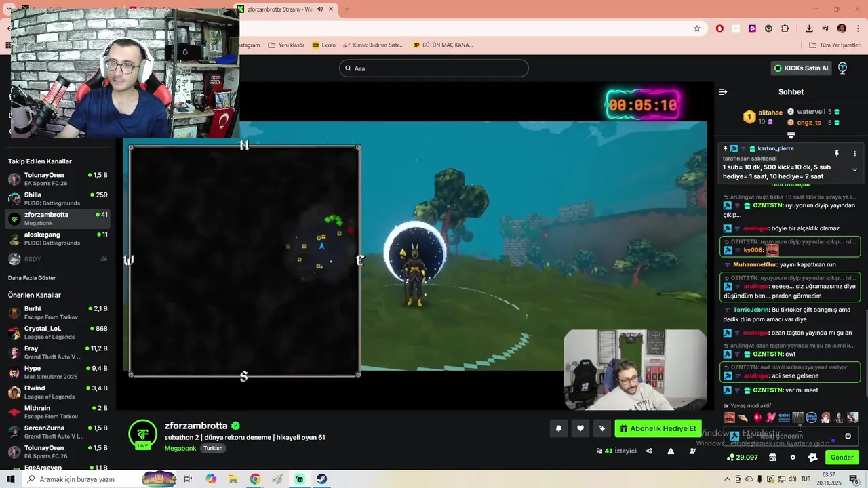Mute the zforzambrotta browser tab audio
Screen dimensions: 868x488
tap(320, 9)
